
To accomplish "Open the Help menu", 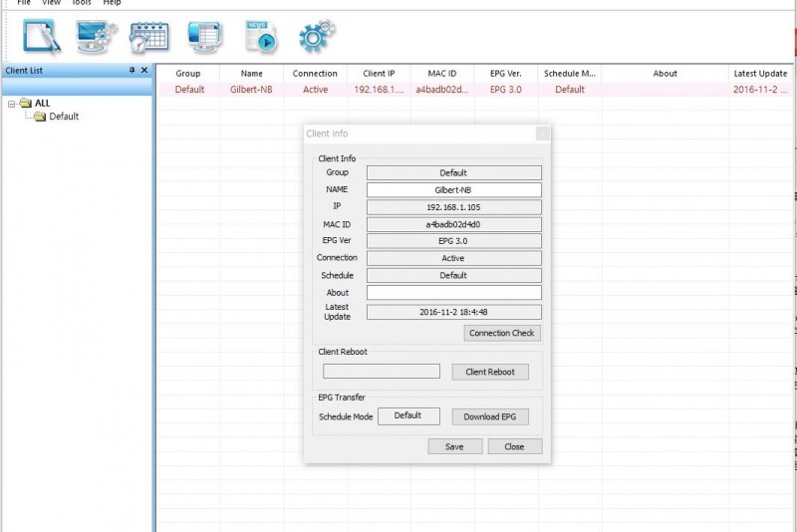I will pos(112,3).
